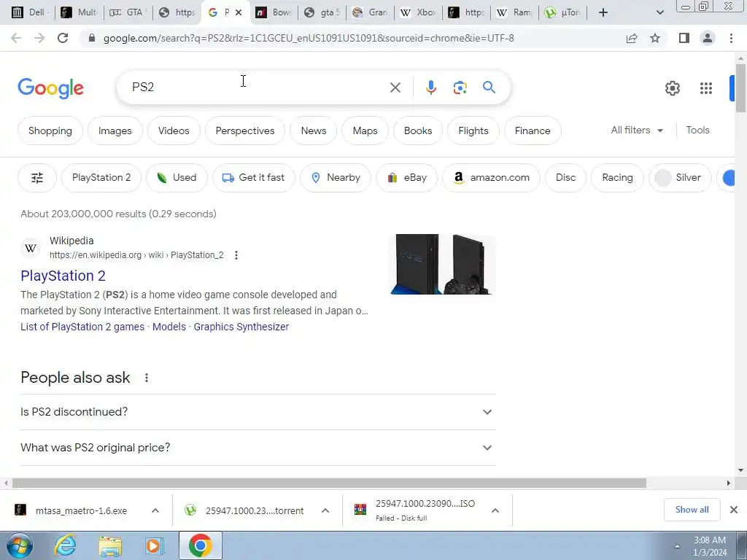The width and height of the screenshot is (747, 560).
Task: Switch to the Ram Wikipedia tab
Action: 514,12
